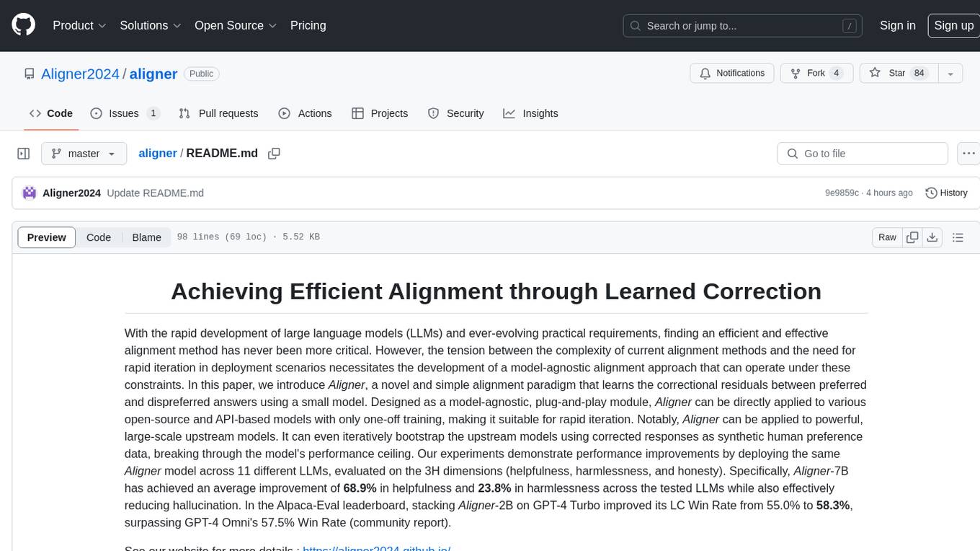
Task: Expand the file tree side panel
Action: [24, 154]
